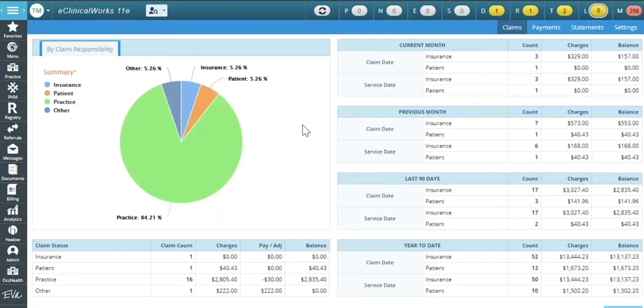Launch the Eva assistant in sidebar
Viewport: 644px width, 308px height.
coord(13,294)
